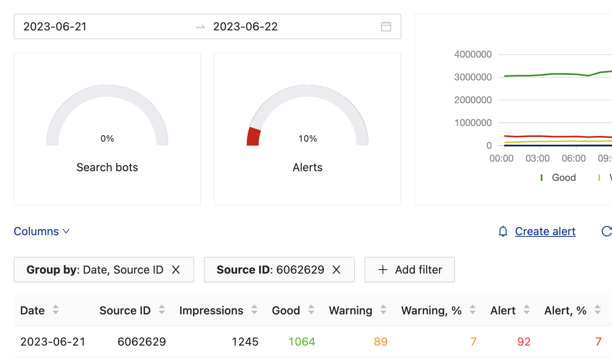
Task: Sort by Warning count column arrows
Action: tap(383, 310)
